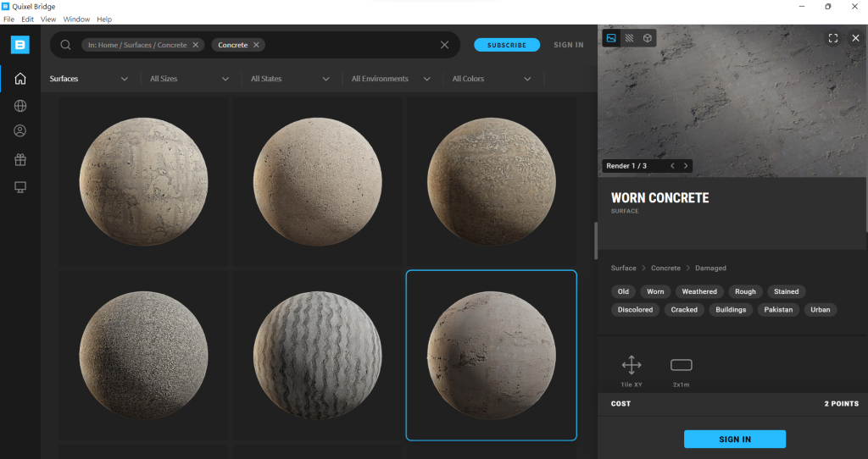Screen dimensions: 868x459
Task: Open the All States dropdown
Action: (x=290, y=79)
